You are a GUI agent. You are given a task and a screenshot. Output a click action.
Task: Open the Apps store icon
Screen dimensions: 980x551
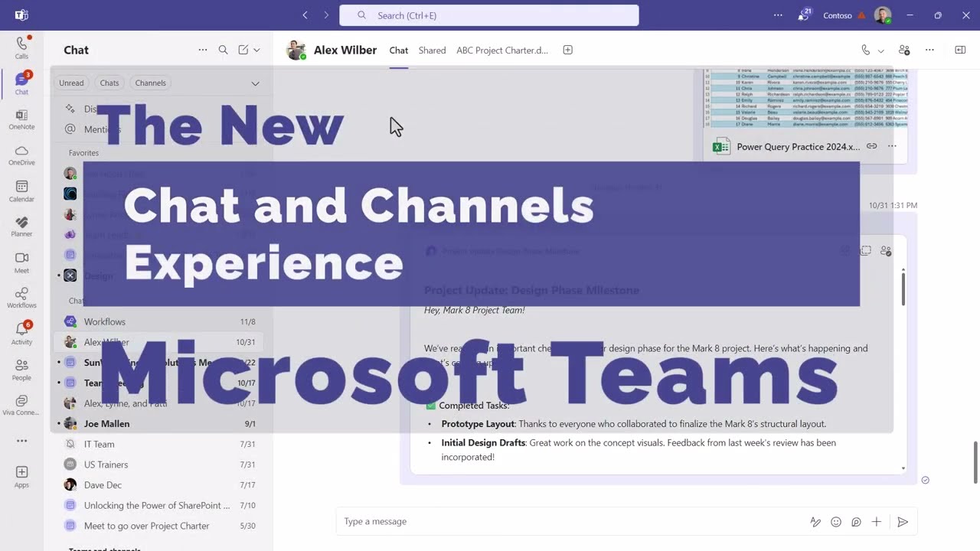click(21, 477)
